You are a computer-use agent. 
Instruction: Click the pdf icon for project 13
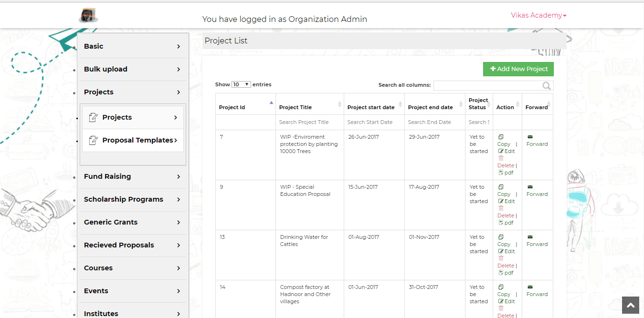click(501, 273)
